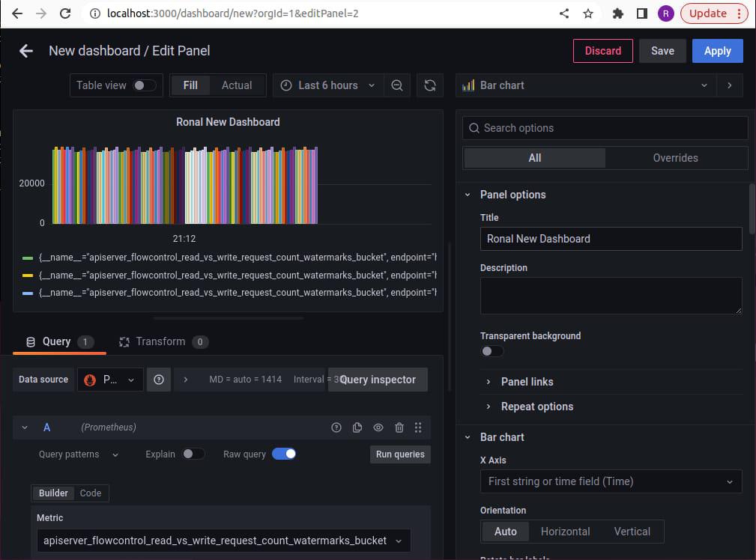
Task: Open the Bar chart visualization picker
Action: pos(586,85)
